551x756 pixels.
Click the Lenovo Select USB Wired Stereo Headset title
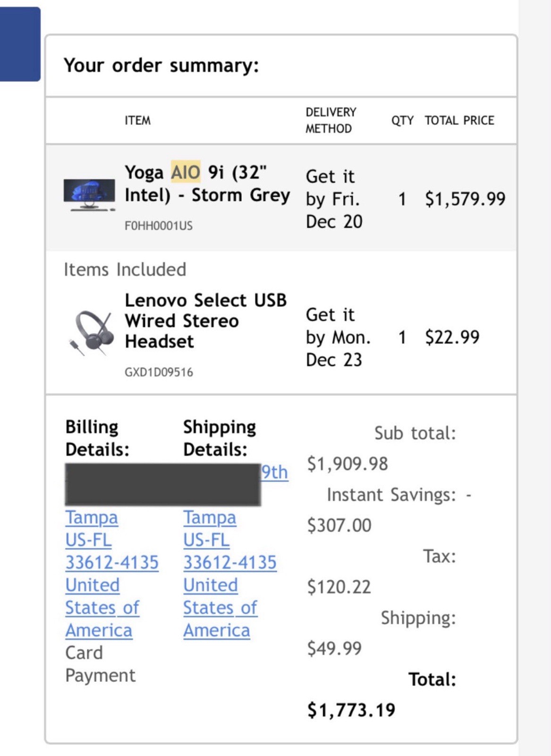(x=205, y=320)
